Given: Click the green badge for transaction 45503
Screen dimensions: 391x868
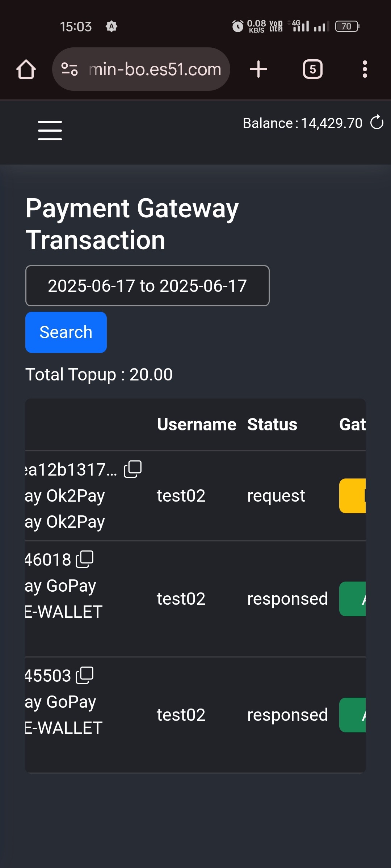Looking at the screenshot, I should [353, 715].
